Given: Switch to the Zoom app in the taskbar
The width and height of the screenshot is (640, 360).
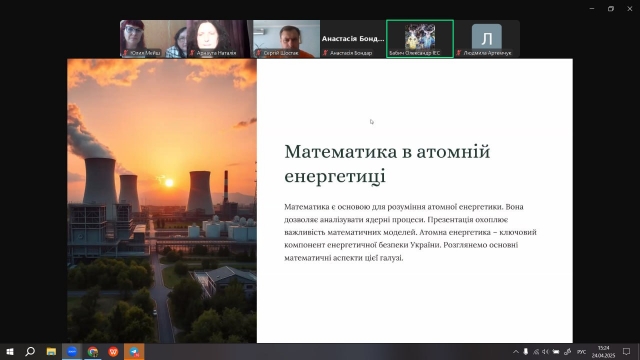Looking at the screenshot, I should [72, 351].
